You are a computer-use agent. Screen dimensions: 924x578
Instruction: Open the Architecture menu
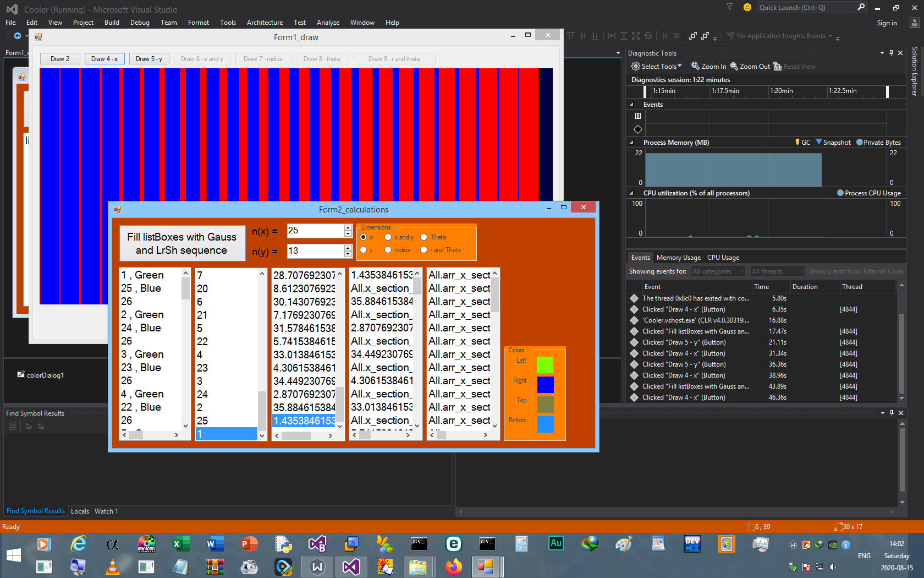point(265,23)
